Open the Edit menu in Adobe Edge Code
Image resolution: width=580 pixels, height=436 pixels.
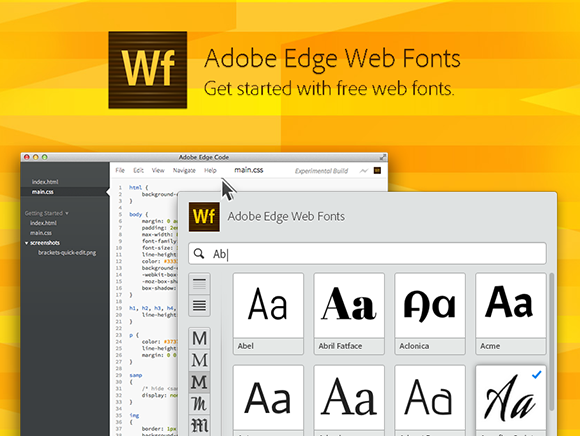[138, 170]
